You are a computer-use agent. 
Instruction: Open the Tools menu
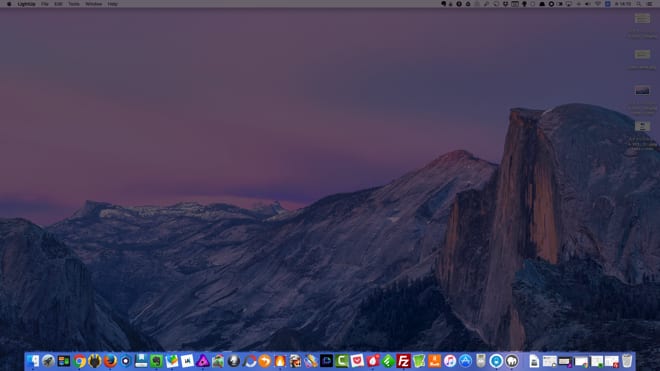coord(74,4)
